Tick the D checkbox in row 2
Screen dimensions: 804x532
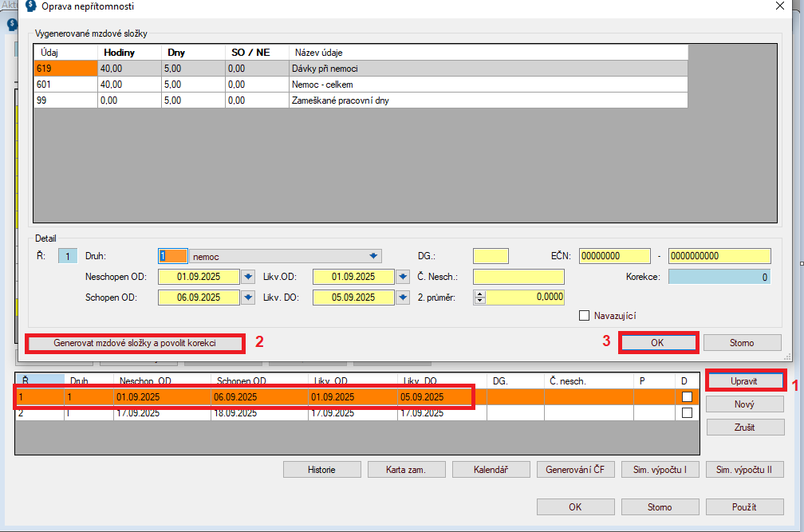pos(687,413)
